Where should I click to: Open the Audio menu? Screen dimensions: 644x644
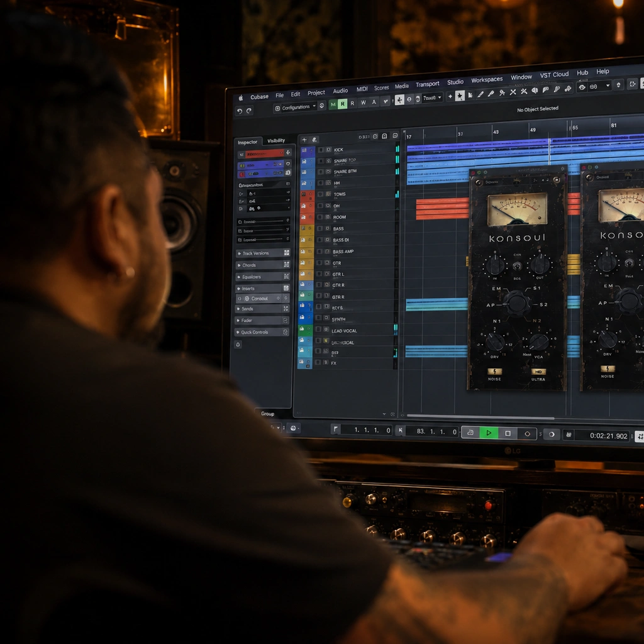coord(340,91)
